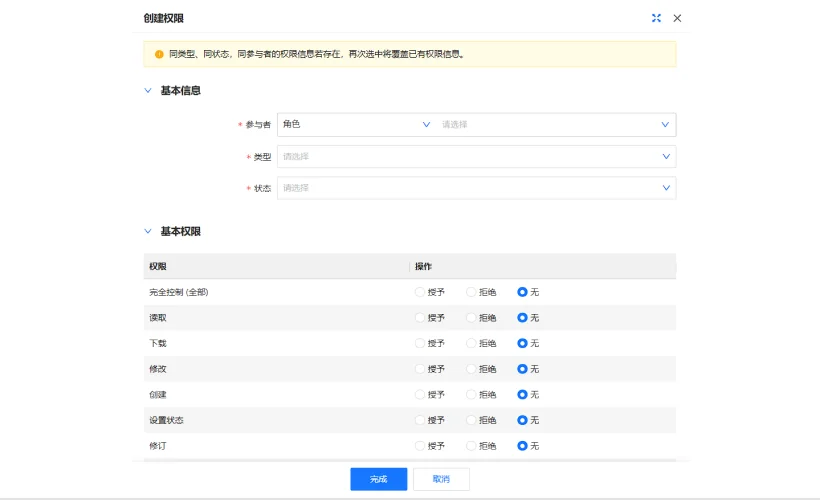The image size is (820, 500).
Task: Select 授予 for 下载 permission
Action: coord(419,343)
